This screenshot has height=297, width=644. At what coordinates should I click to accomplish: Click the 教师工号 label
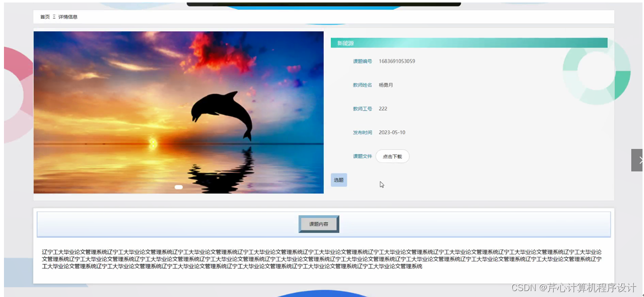pos(362,109)
